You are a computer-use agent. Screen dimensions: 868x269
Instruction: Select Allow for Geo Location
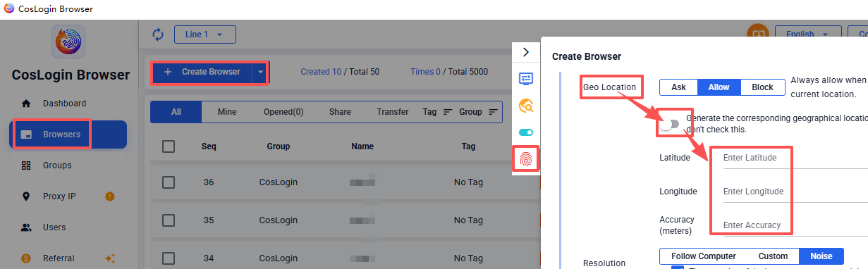(719, 87)
